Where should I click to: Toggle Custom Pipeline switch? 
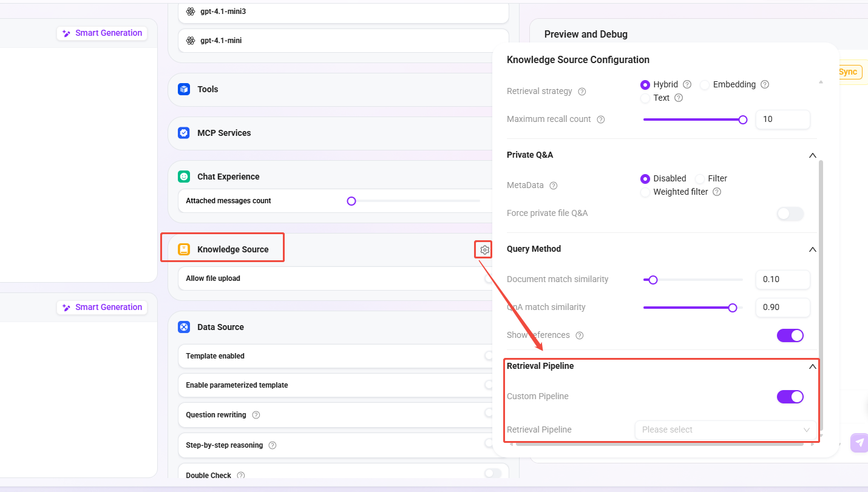790,397
